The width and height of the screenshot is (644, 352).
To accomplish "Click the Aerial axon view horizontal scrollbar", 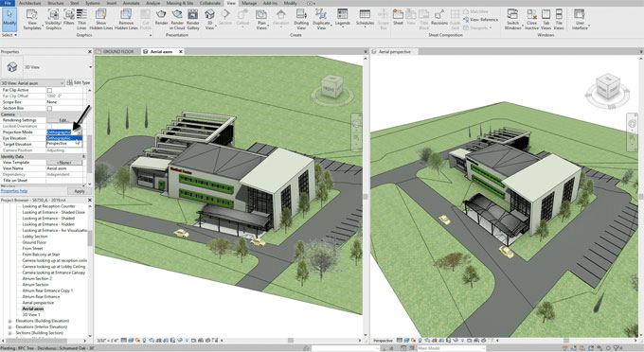I will point(291,340).
